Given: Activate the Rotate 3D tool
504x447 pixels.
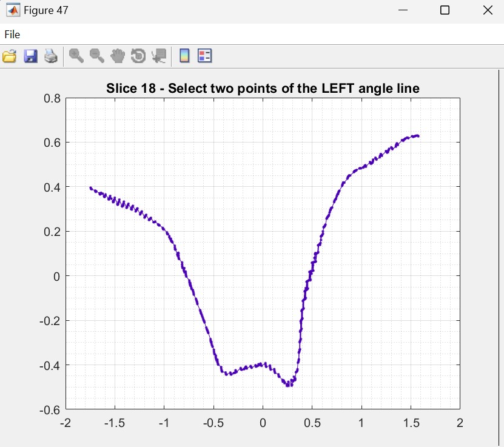Looking at the screenshot, I should [x=138, y=56].
